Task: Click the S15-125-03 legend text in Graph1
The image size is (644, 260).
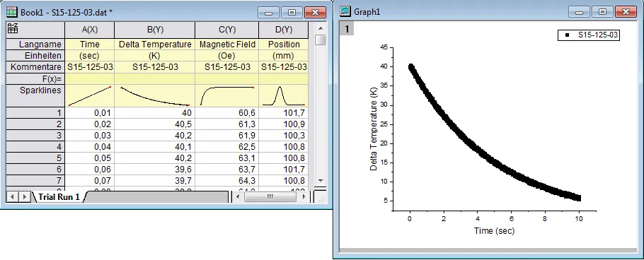Action: pyautogui.click(x=597, y=35)
